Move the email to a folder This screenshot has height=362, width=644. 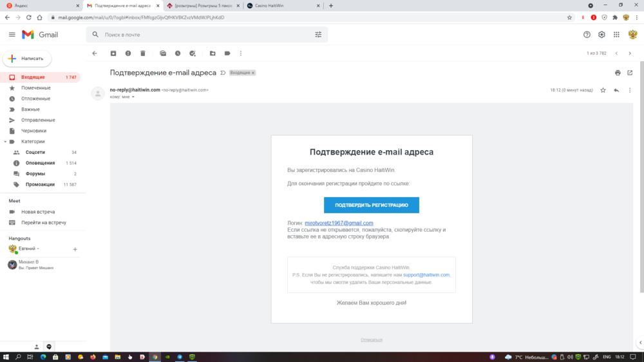213,53
